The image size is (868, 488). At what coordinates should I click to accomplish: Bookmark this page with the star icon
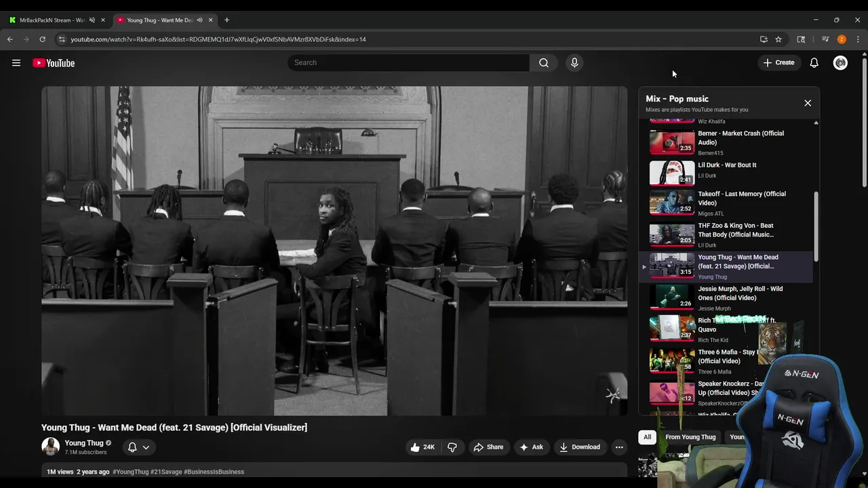pos(778,39)
